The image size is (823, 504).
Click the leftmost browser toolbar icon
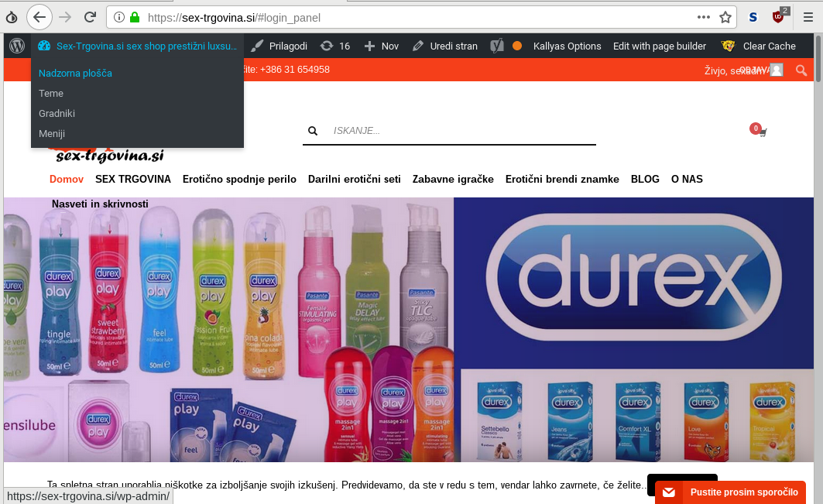(x=12, y=17)
